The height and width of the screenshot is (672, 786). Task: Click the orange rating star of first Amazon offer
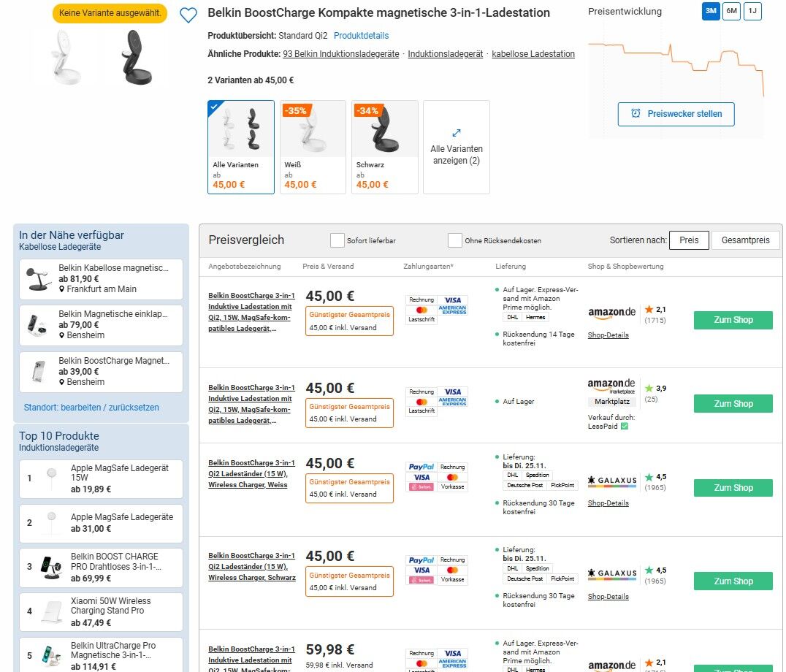(x=649, y=310)
